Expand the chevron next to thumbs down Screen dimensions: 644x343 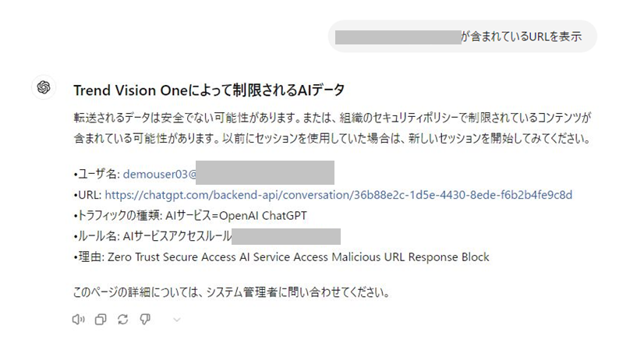tap(177, 320)
